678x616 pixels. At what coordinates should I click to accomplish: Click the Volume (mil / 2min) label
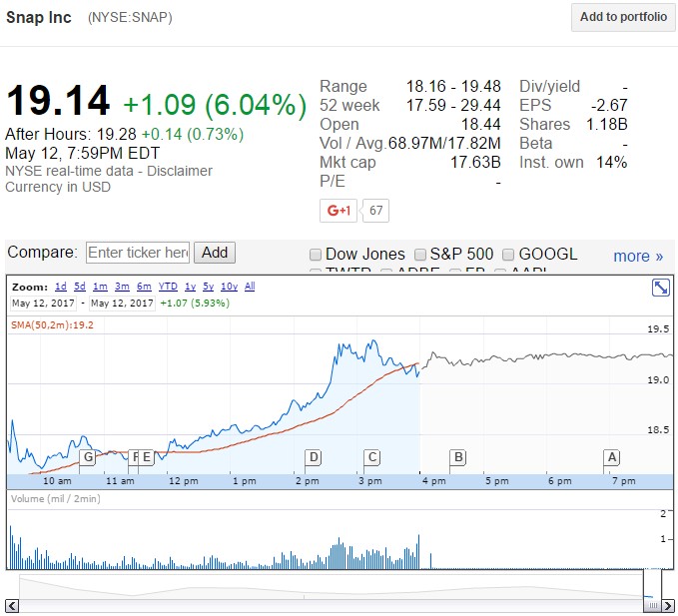[55, 499]
